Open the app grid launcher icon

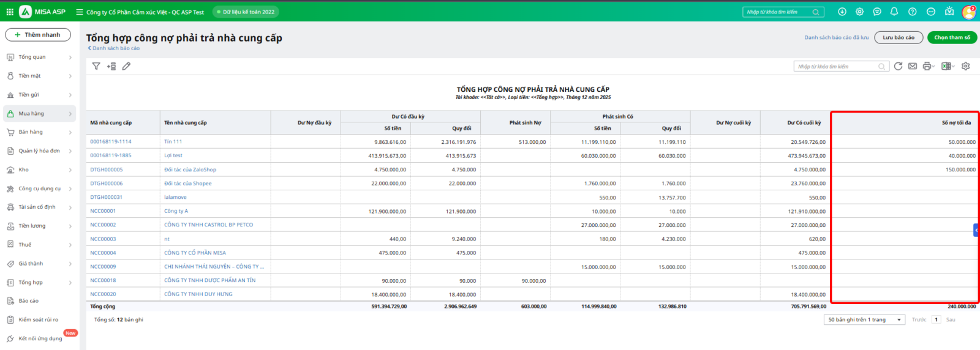pyautogui.click(x=10, y=12)
